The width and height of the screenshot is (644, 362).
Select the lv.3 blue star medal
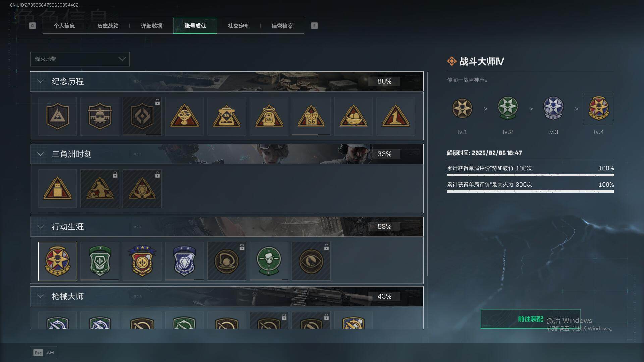point(553,108)
